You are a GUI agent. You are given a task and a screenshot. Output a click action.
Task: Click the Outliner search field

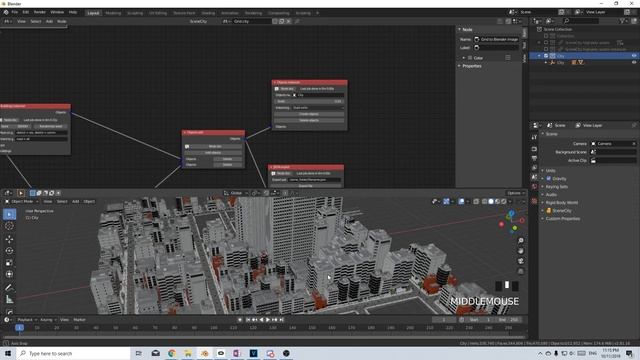581,21
